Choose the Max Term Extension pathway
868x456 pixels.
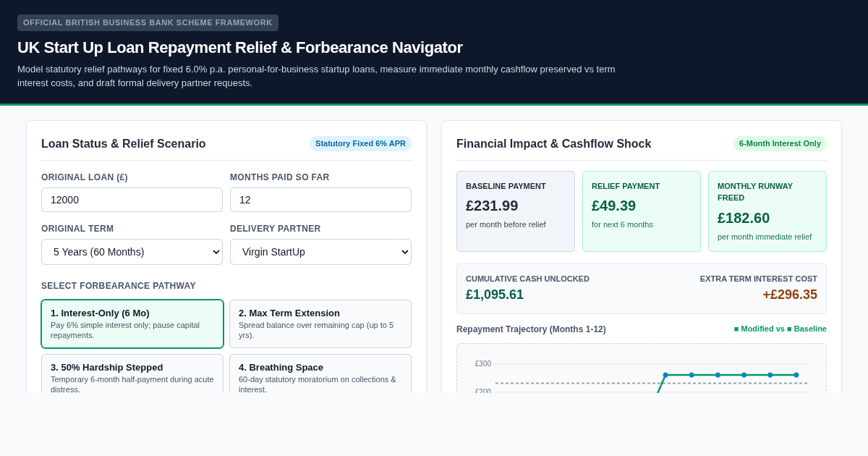[320, 324]
